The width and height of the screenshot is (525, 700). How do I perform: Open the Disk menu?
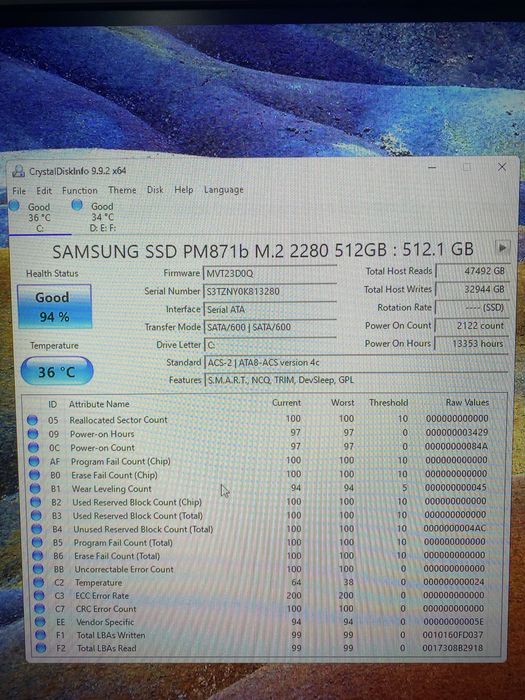pyautogui.click(x=155, y=190)
